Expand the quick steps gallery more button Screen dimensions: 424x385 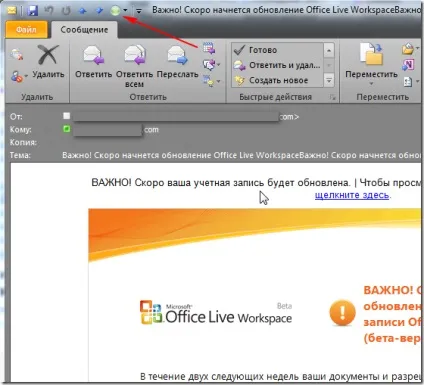point(329,80)
